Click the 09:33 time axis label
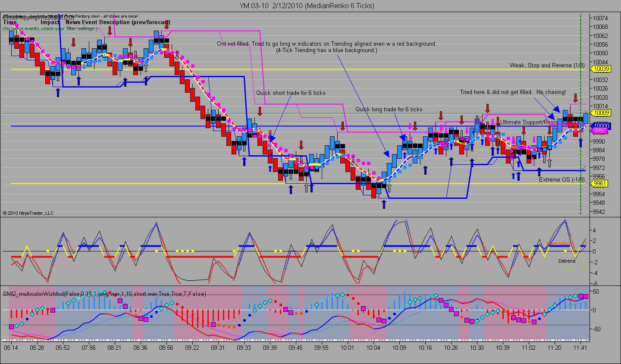 pyautogui.click(x=244, y=347)
